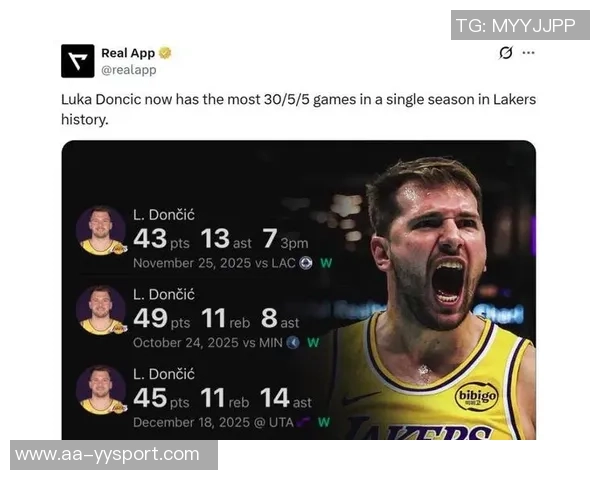600x480 pixels.
Task: Click the www.aa-yysport.com watermark
Action: point(108,455)
